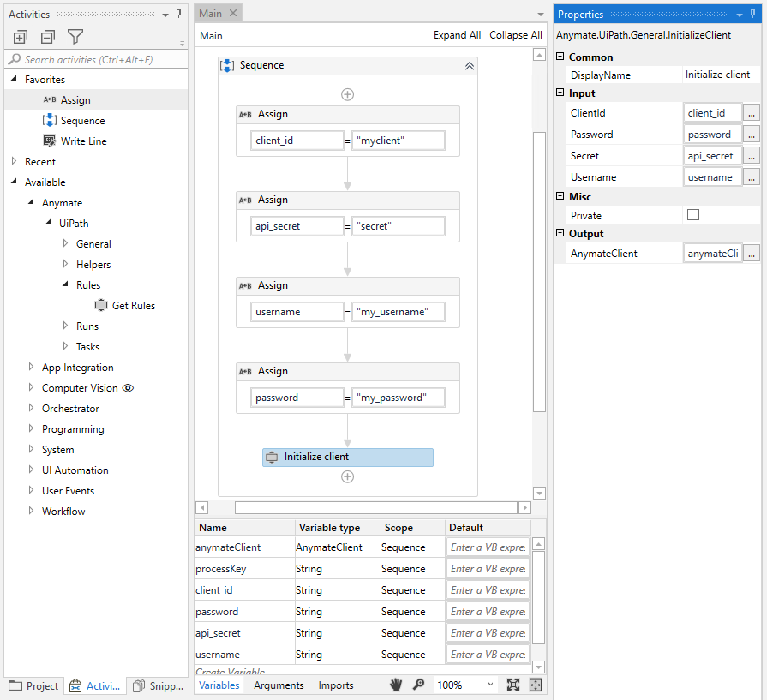The height and width of the screenshot is (700, 767).
Task: Click the Collapse All icon in Activities panel
Action: [48, 37]
